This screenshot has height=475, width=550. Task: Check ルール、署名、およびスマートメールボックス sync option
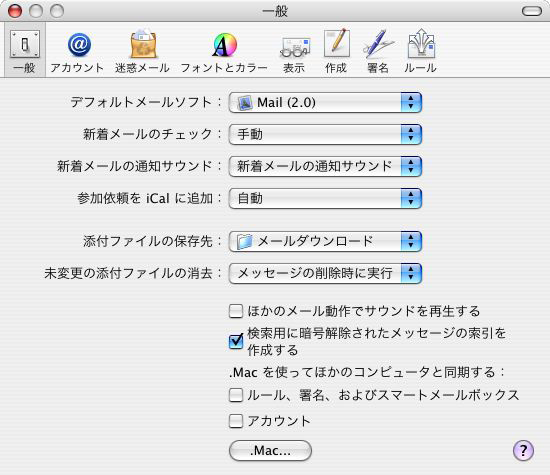(x=236, y=395)
